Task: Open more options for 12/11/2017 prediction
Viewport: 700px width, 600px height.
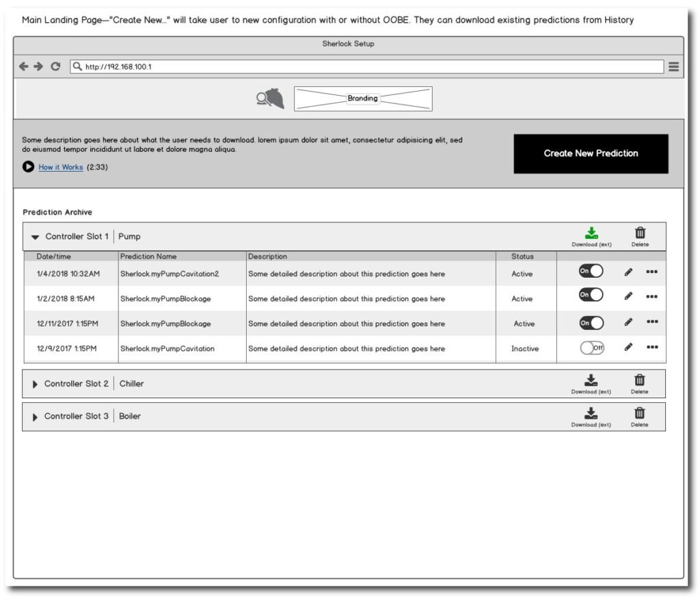Action: click(652, 322)
